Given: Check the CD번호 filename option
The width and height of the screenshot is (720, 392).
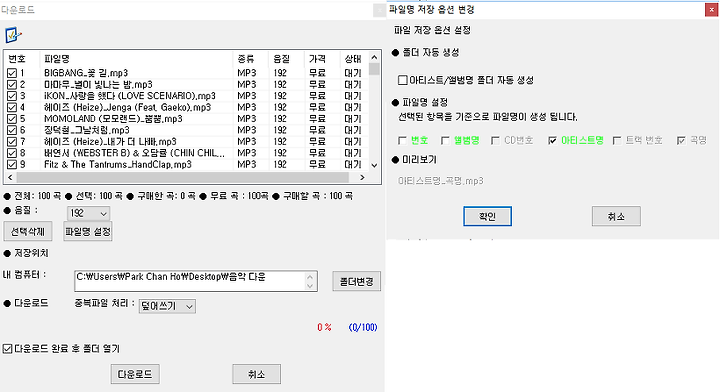Looking at the screenshot, I should coord(495,140).
